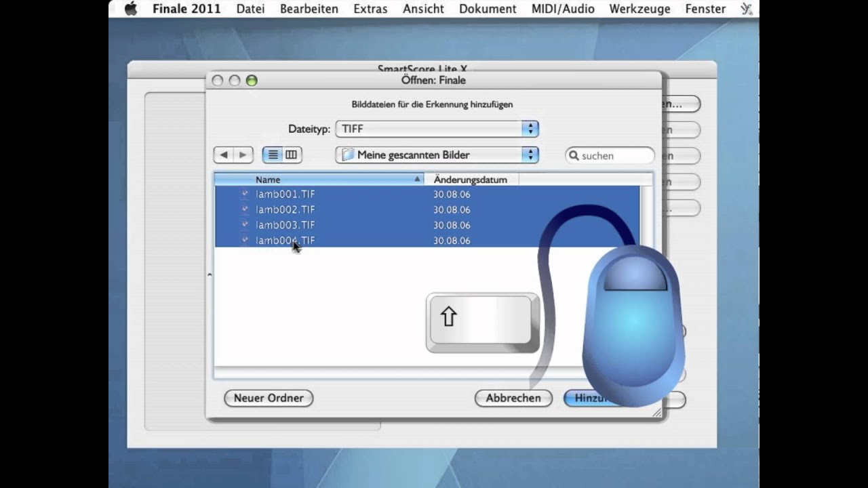This screenshot has width=868, height=488.
Task: Sort by the Änderungsdatum column header
Action: pyautogui.click(x=471, y=180)
